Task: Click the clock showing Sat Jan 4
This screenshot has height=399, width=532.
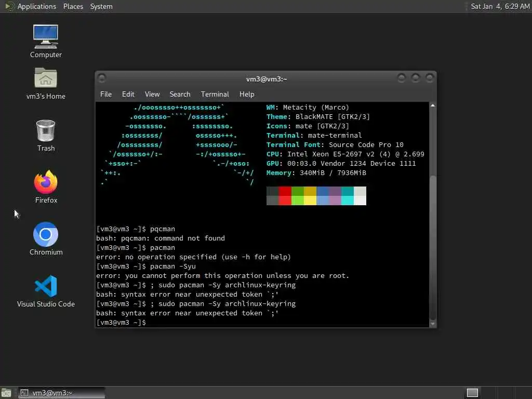Action: coord(500,6)
